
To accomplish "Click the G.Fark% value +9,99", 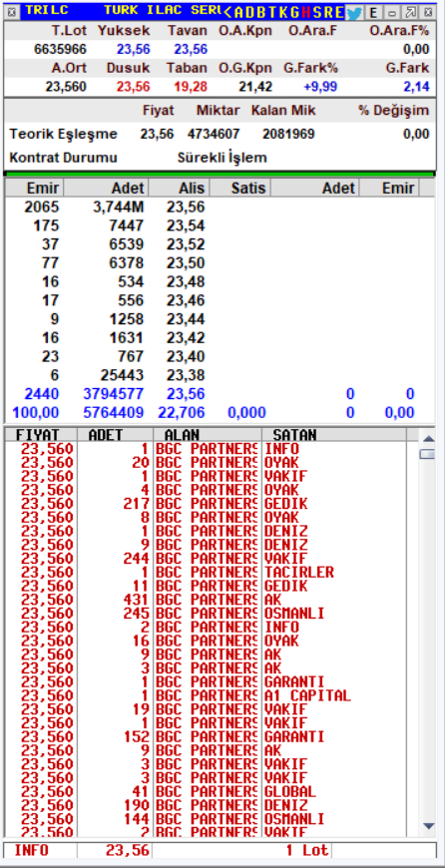I will (320, 87).
